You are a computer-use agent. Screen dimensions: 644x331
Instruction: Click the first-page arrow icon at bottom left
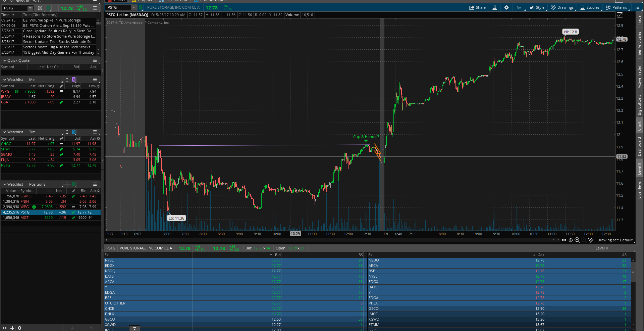tap(5, 328)
